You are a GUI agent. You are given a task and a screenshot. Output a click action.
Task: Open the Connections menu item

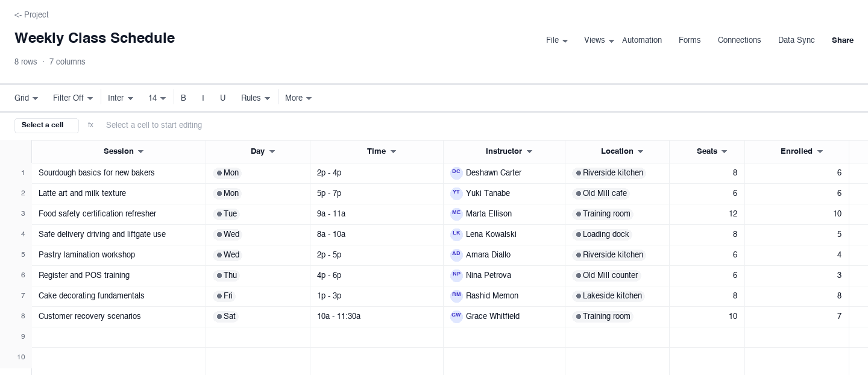739,40
